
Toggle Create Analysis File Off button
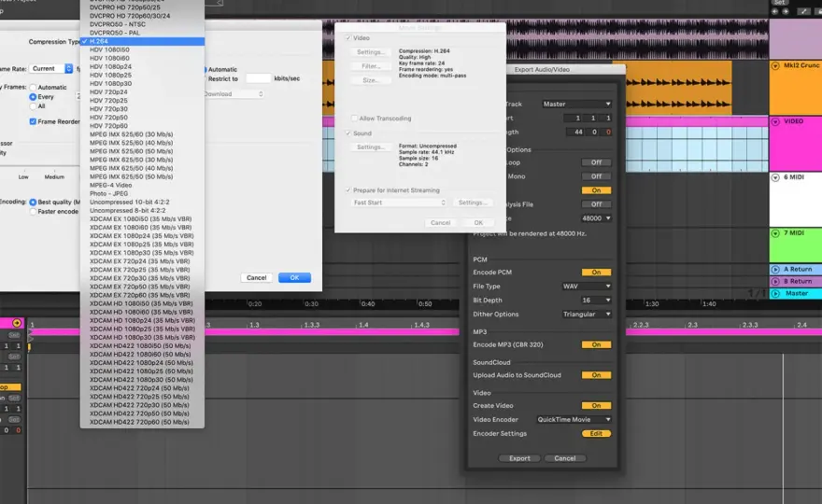coord(596,204)
